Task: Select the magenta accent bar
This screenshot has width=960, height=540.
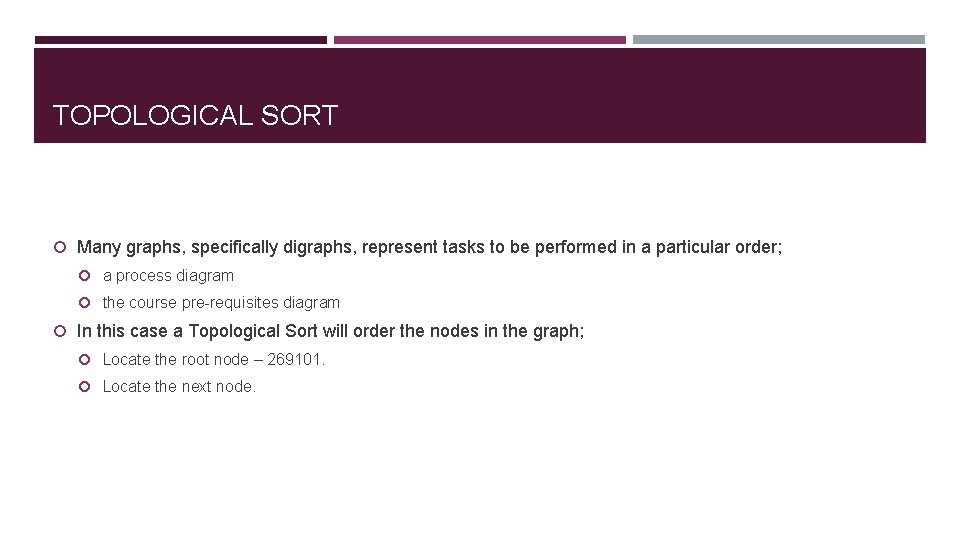Action: tap(479, 40)
